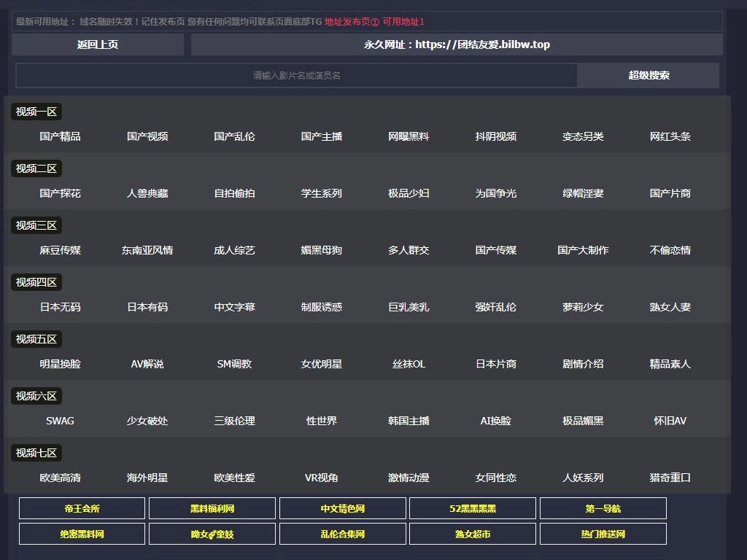Go to the 网红头条 category
The width and height of the screenshot is (747, 560).
tap(670, 136)
